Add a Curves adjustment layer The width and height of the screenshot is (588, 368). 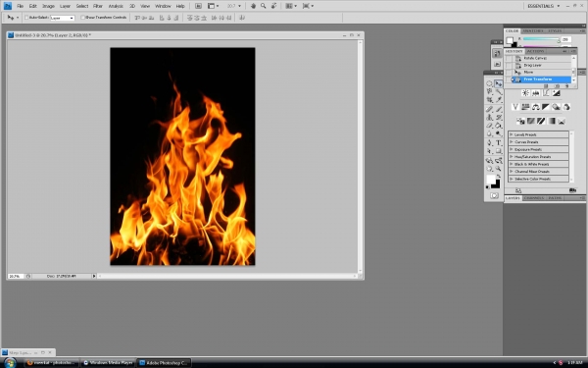[x=546, y=93]
